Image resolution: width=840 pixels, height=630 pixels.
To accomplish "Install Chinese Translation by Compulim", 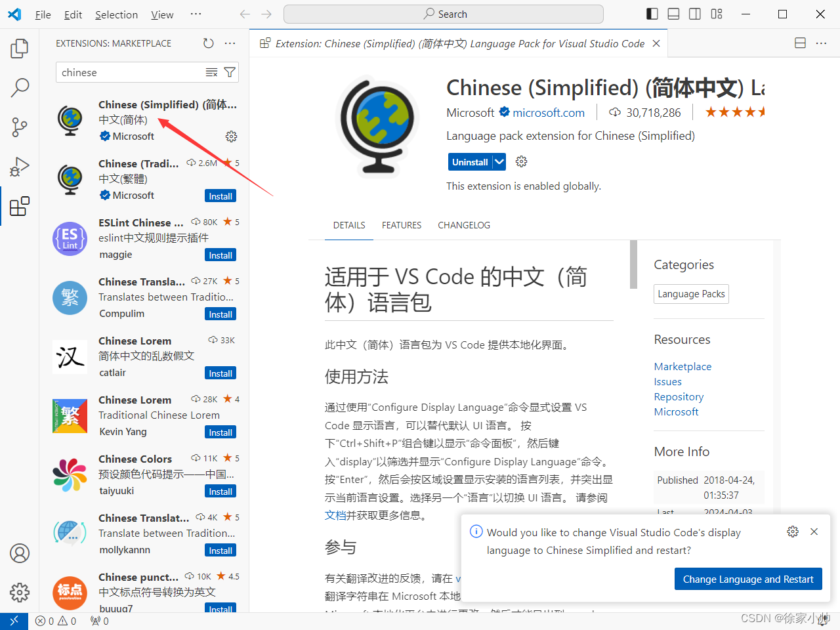I will [220, 314].
